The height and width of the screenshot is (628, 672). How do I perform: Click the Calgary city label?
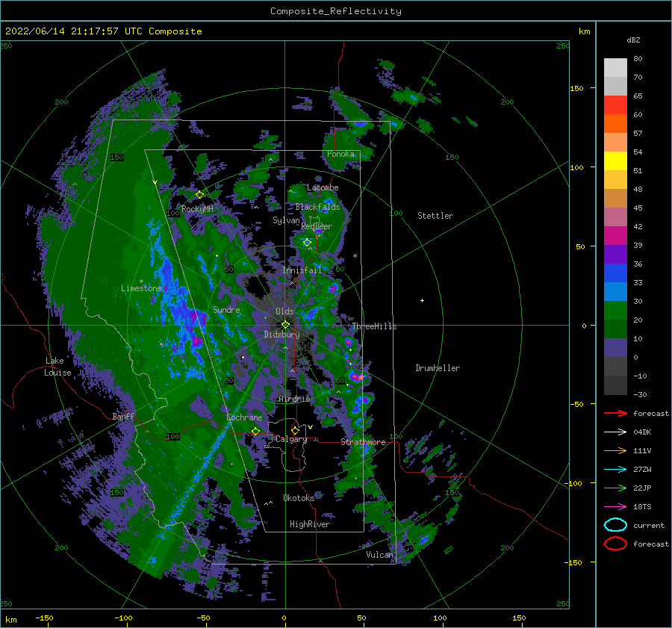click(x=291, y=439)
